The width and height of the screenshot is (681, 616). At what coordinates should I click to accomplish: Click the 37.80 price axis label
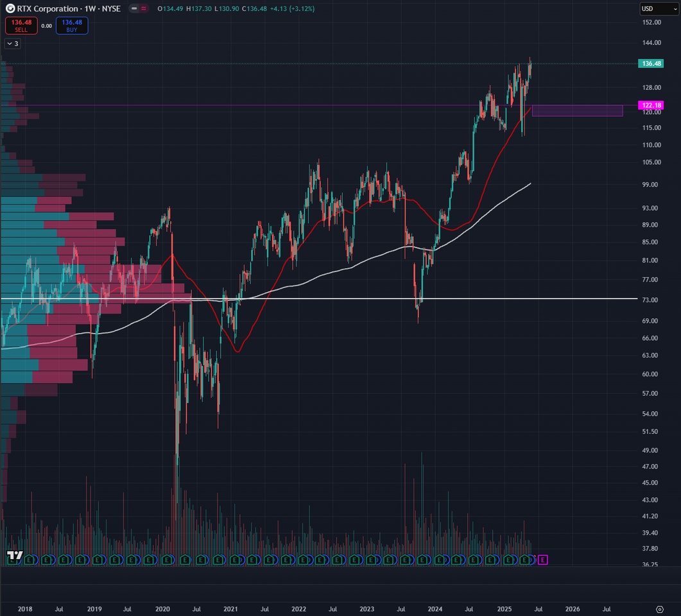[650, 549]
